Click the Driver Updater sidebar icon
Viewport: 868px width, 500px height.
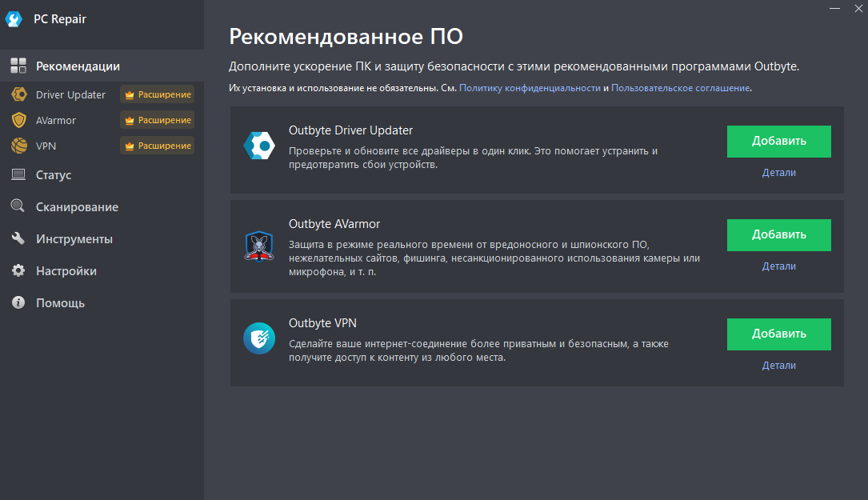coord(19,94)
